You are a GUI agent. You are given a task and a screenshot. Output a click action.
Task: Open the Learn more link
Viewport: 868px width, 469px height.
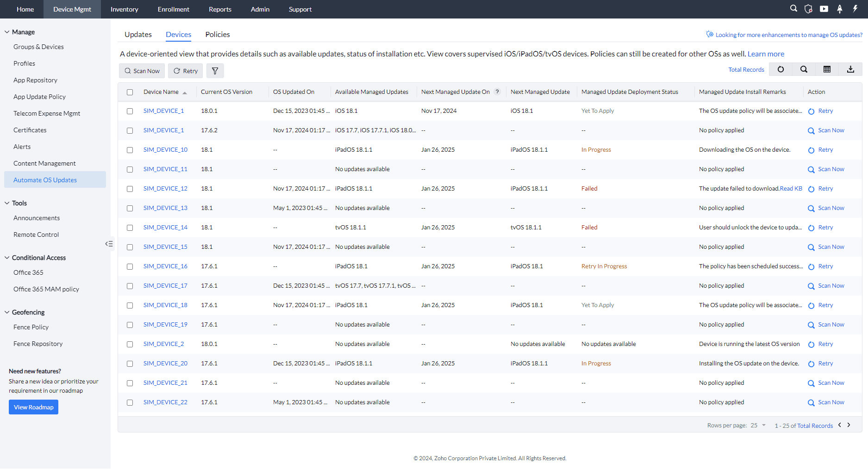tap(766, 54)
